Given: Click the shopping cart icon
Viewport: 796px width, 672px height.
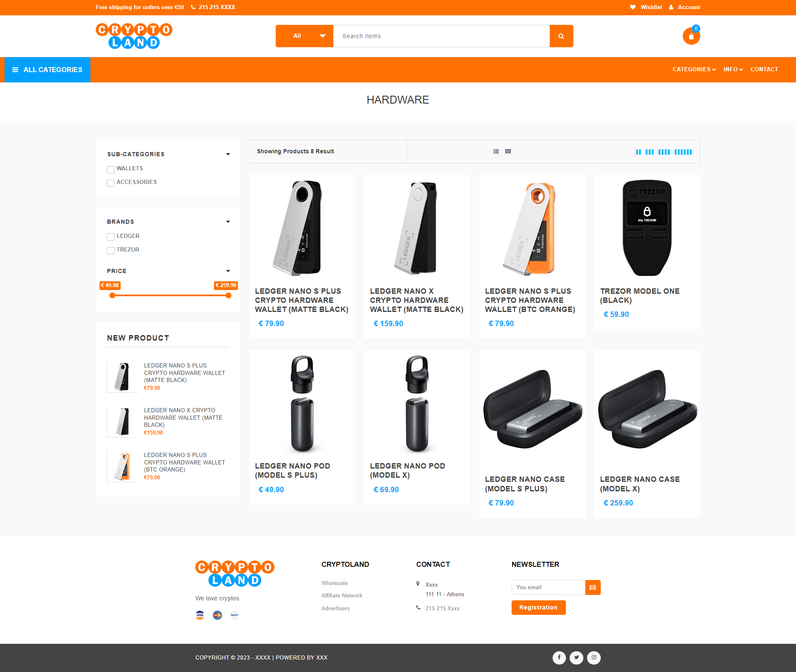Looking at the screenshot, I should (x=691, y=37).
